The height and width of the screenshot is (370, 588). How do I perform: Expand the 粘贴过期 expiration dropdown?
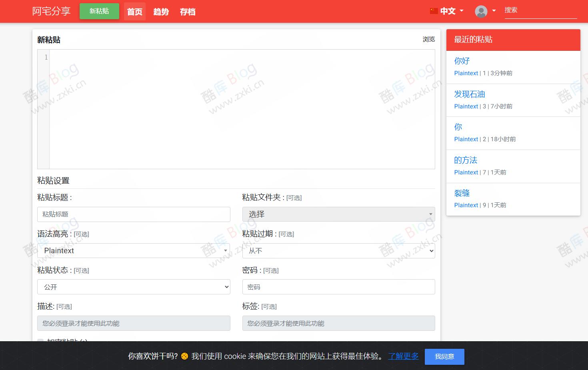coord(338,250)
